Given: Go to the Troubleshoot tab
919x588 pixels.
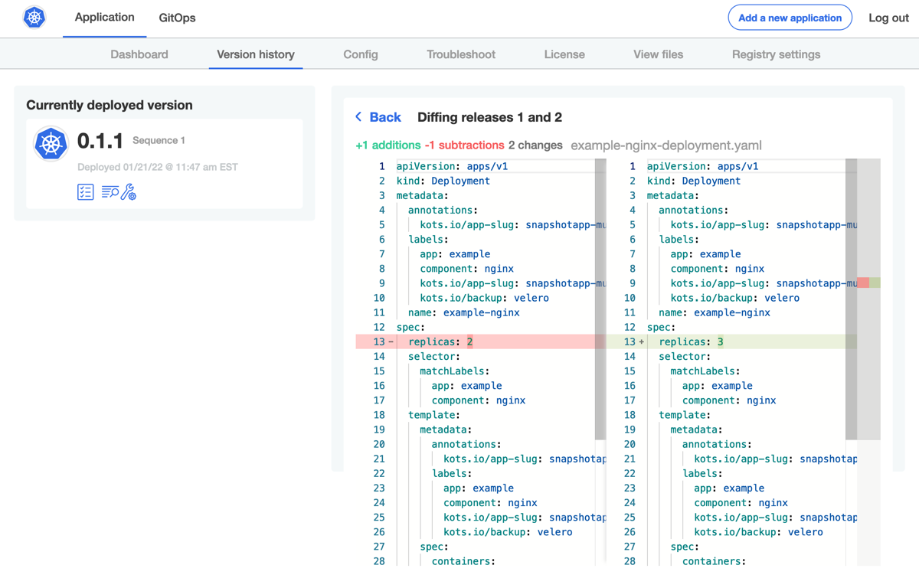Looking at the screenshot, I should (x=461, y=54).
